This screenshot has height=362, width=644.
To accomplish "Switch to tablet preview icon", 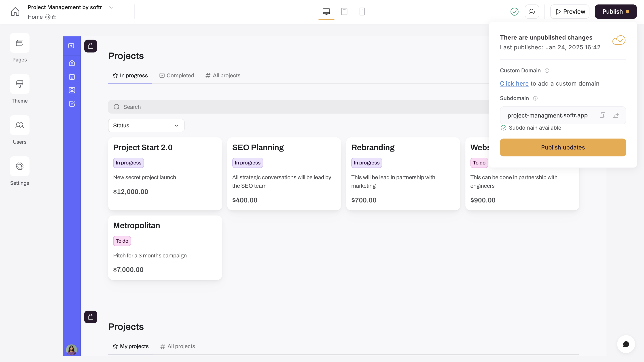I will coord(344,11).
